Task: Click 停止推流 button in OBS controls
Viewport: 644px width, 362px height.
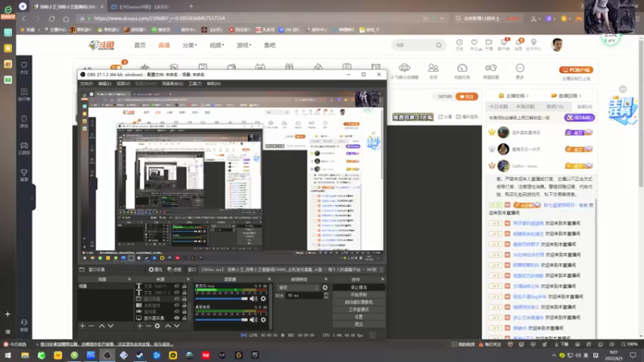Action: 358,287
